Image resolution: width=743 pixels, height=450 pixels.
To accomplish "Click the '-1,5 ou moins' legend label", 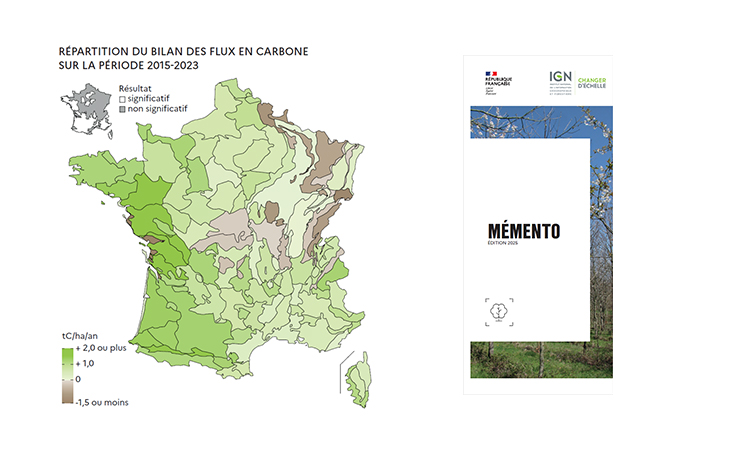I will (103, 402).
